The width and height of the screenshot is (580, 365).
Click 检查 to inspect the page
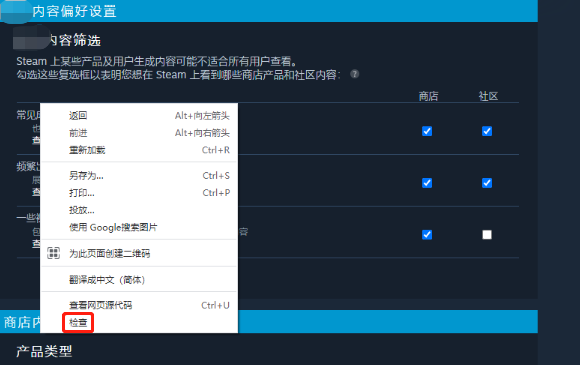(x=139, y=322)
